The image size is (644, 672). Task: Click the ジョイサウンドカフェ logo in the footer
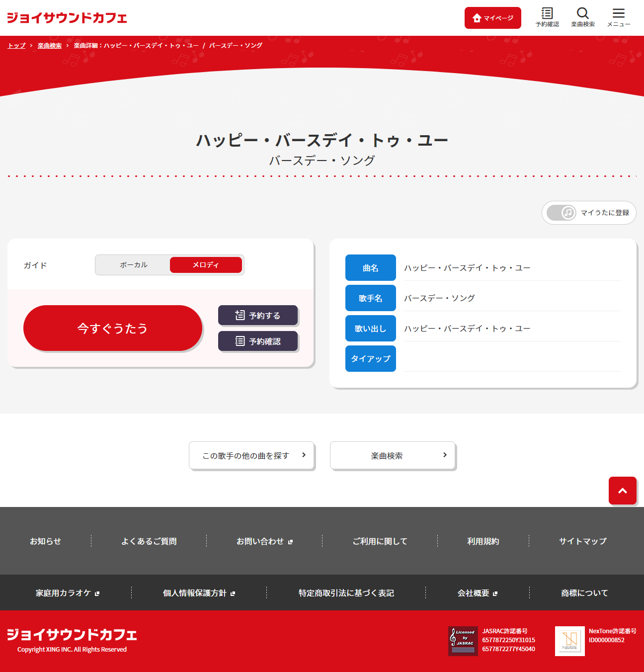coord(72,635)
